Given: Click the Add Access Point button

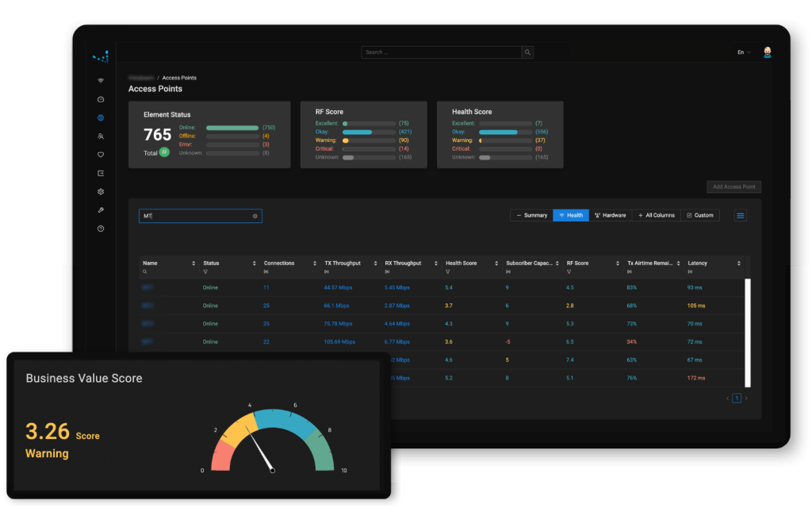Looking at the screenshot, I should [733, 187].
